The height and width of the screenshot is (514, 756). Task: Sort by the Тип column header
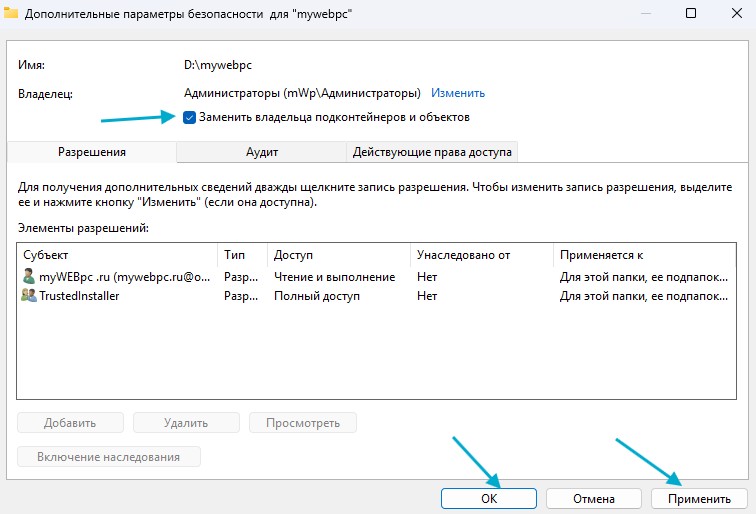click(x=243, y=255)
